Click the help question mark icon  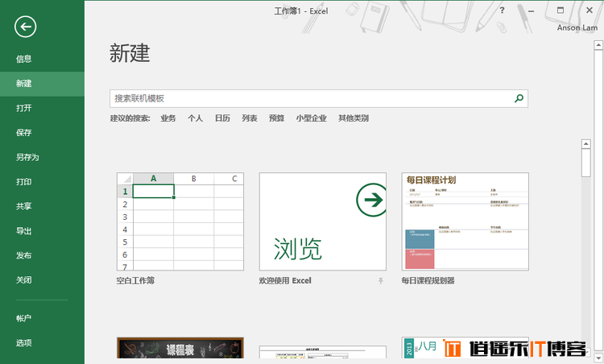coord(502,10)
